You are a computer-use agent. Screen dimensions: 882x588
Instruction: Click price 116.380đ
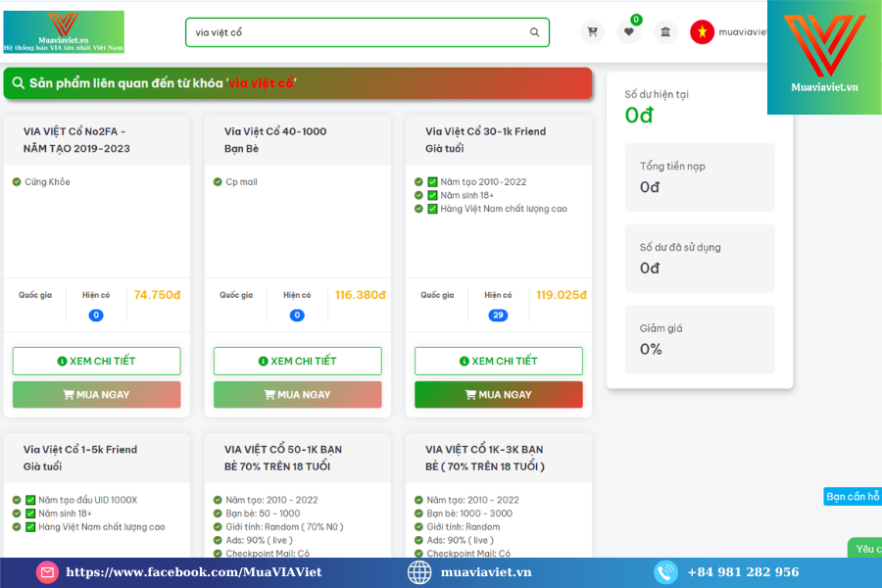360,295
